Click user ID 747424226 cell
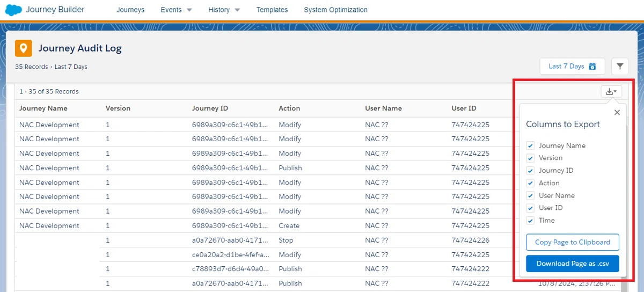Image resolution: width=644 pixels, height=292 pixels. [471, 240]
